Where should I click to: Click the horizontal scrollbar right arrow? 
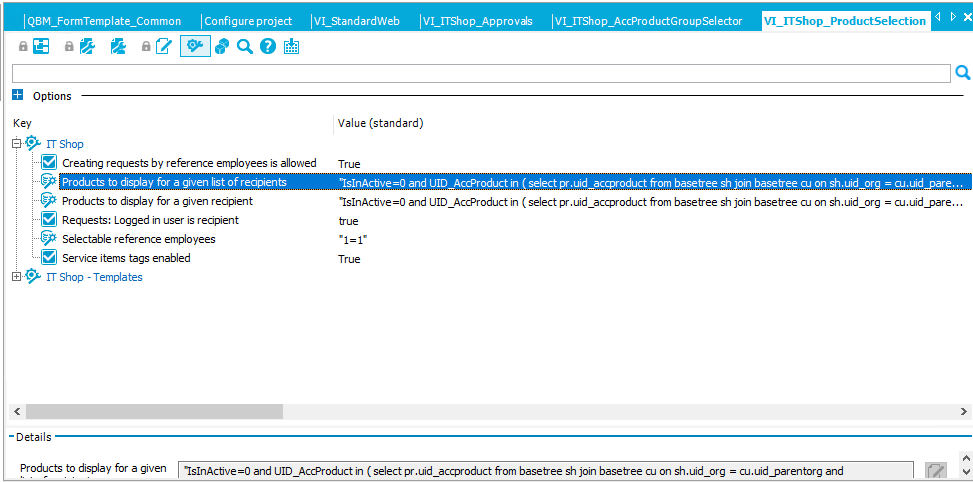point(963,411)
